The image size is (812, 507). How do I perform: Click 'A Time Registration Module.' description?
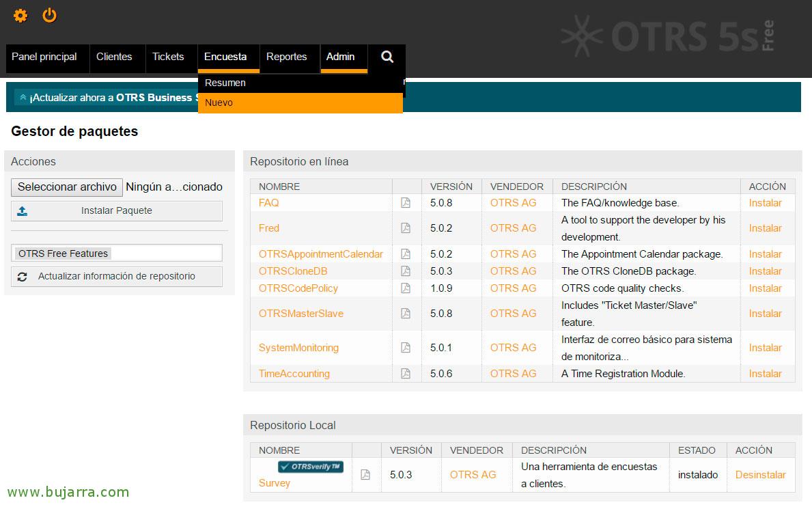pyautogui.click(x=623, y=373)
